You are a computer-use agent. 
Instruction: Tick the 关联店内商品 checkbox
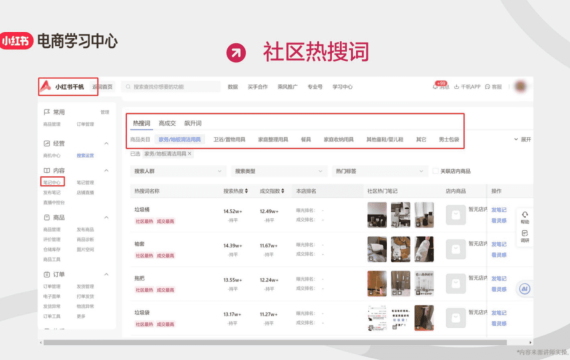435,171
